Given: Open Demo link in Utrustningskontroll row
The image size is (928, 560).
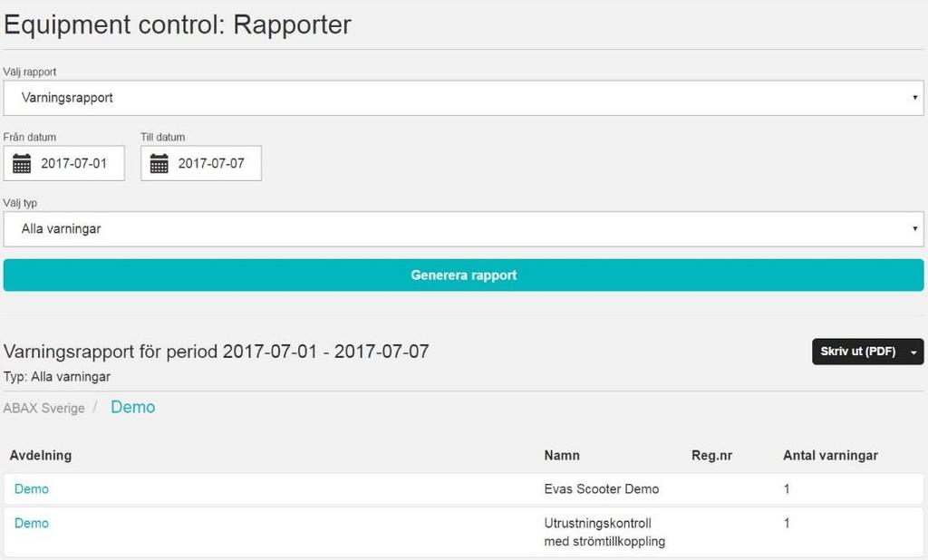Looking at the screenshot, I should (x=32, y=523).
